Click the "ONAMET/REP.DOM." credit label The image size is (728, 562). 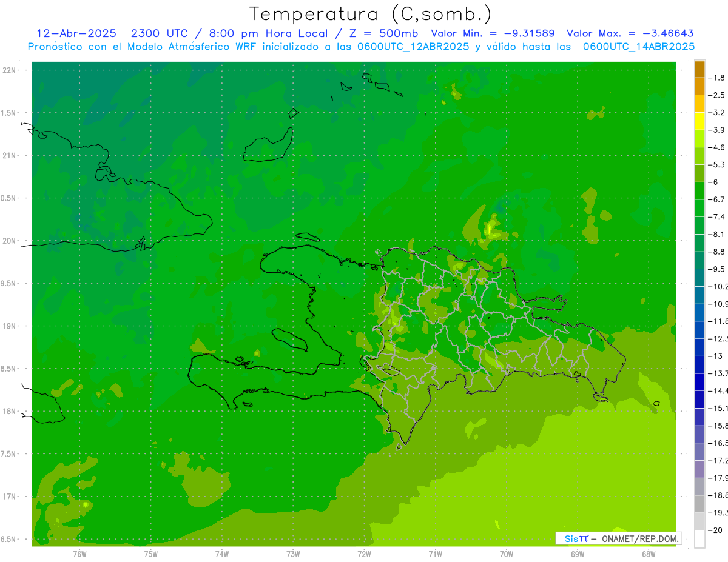[640, 538]
